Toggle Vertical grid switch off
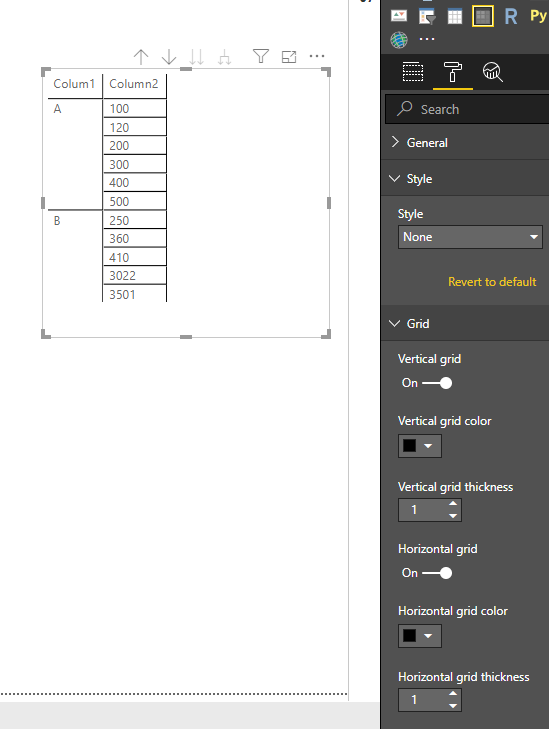Screen dimensions: 549x729 [437, 383]
